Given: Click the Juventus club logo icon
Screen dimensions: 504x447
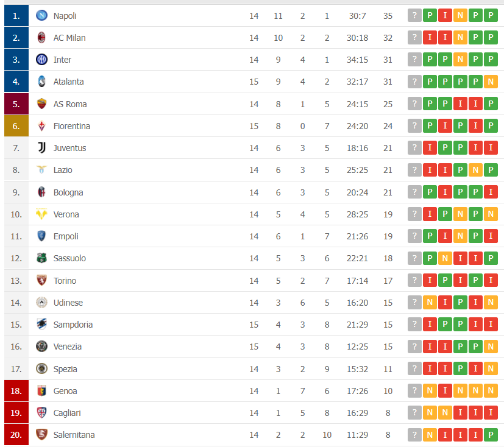Looking at the screenshot, I should [41, 148].
